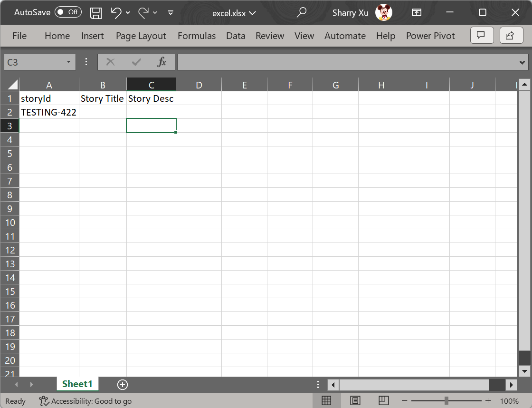Screen dimensions: 532x408
Task: Add a new sheet with plus icon
Action: 123,385
